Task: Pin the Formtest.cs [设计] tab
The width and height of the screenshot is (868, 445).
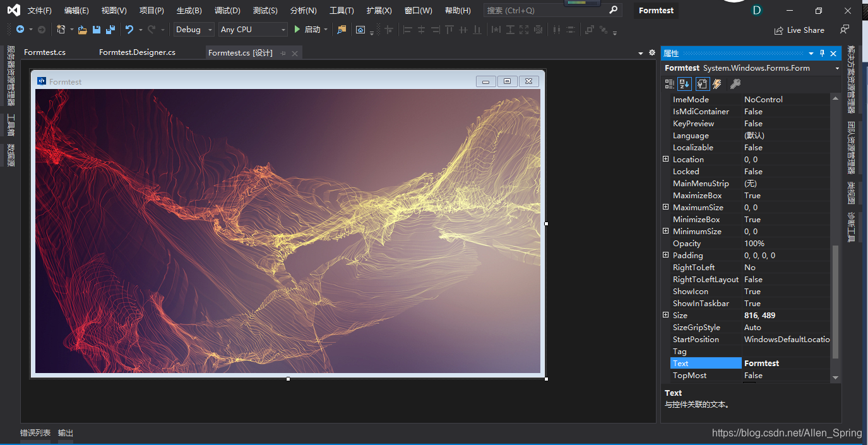Action: pos(283,53)
